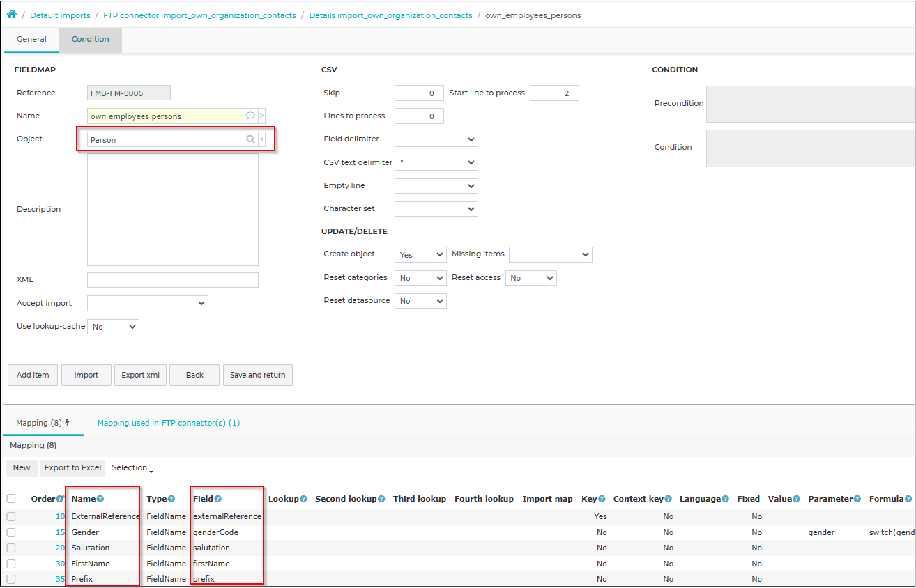Click the comment bubble icon in Name field

(x=250, y=116)
